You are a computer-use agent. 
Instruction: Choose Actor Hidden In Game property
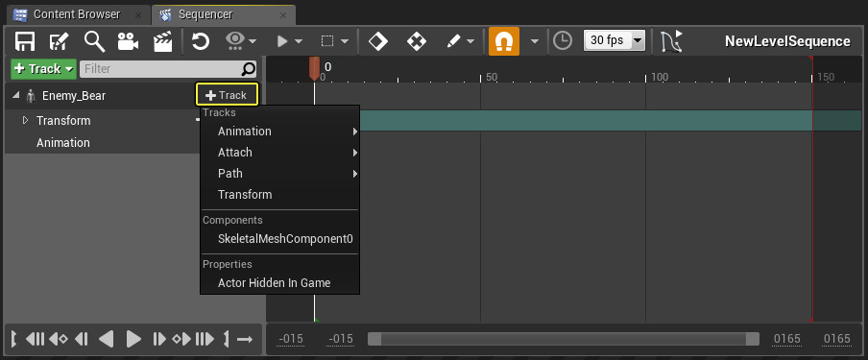click(279, 283)
